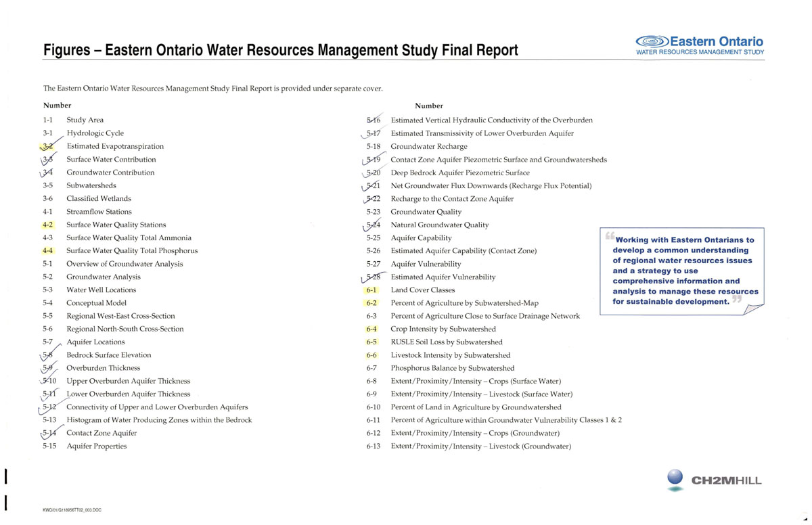Open 'Hydrologic Cycle' figure entry
Image resolution: width=812 pixels, height=525 pixels.
95,133
